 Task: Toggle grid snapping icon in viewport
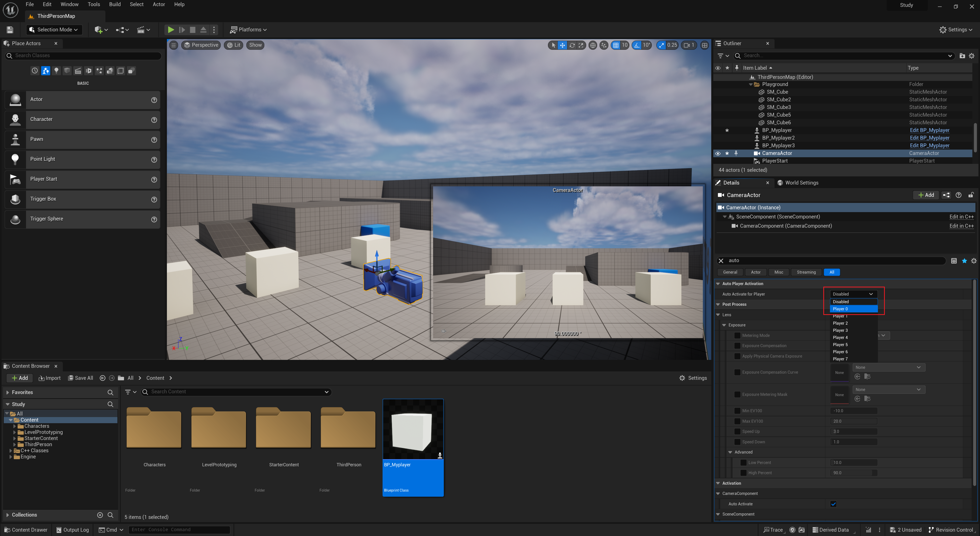pyautogui.click(x=616, y=45)
